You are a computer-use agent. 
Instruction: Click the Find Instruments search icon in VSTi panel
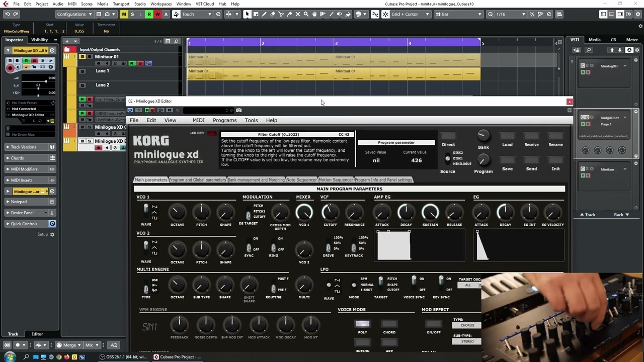click(x=589, y=50)
